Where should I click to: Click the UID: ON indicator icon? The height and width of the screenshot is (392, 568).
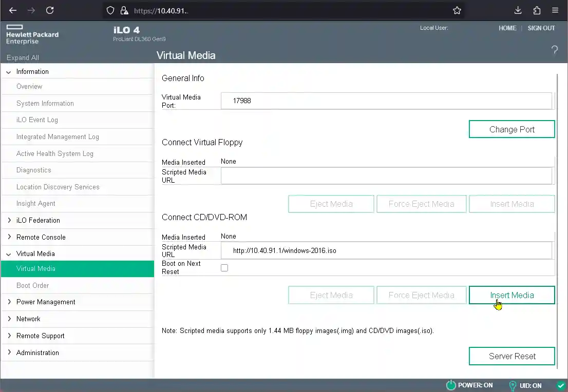513,385
